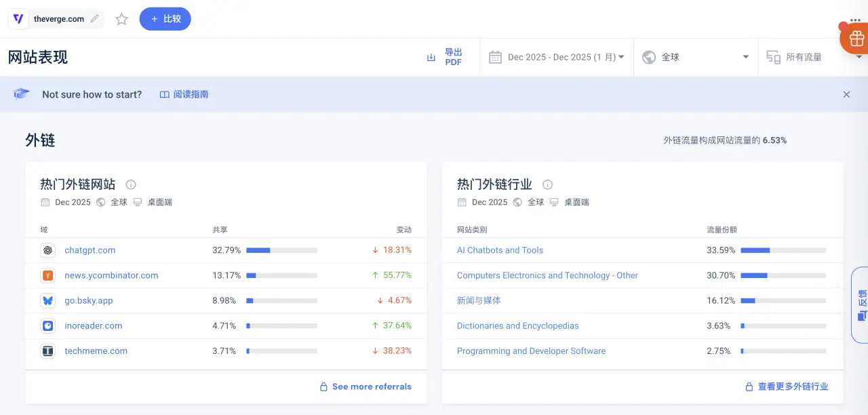Screen dimensions: 868x415
Task: Click the calendar icon in date picker
Action: click(x=495, y=57)
